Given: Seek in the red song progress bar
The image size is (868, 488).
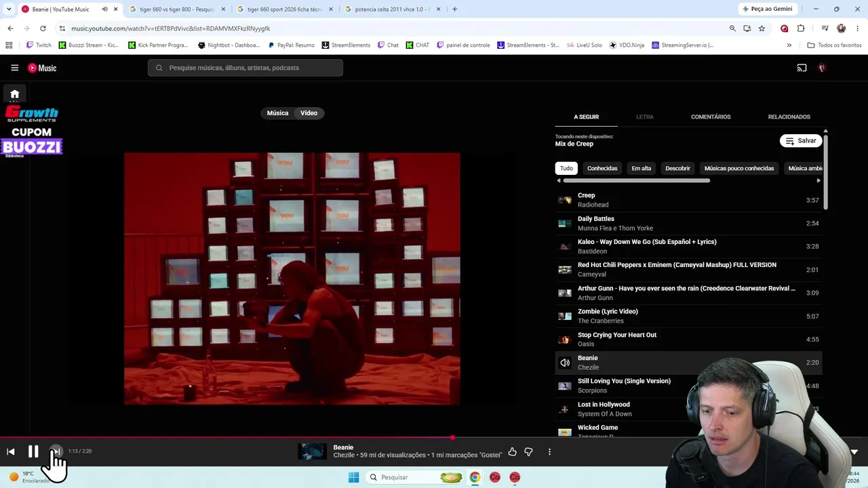Looking at the screenshot, I should [x=434, y=437].
